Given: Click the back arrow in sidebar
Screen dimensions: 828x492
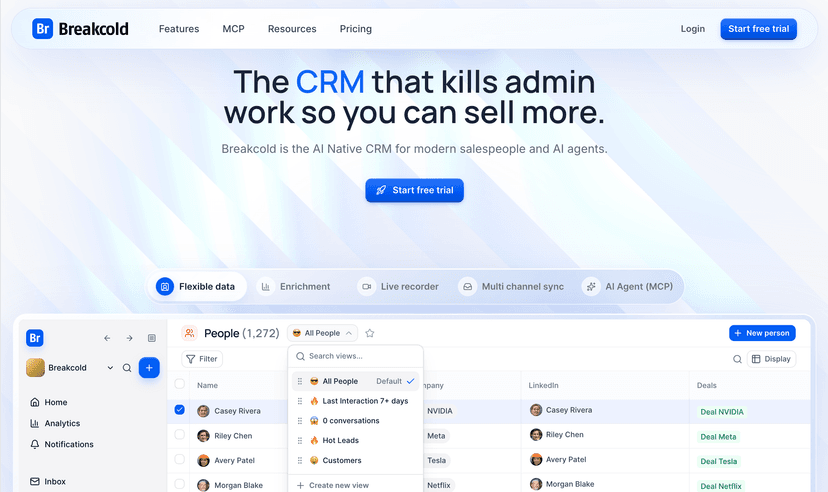Looking at the screenshot, I should click(107, 338).
